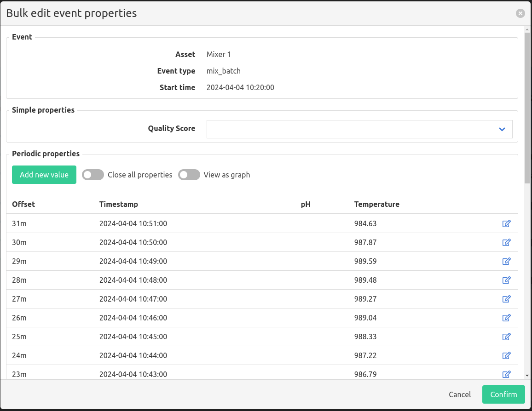The width and height of the screenshot is (532, 411).
Task: Click temperature value 987.87
Action: (x=365, y=242)
